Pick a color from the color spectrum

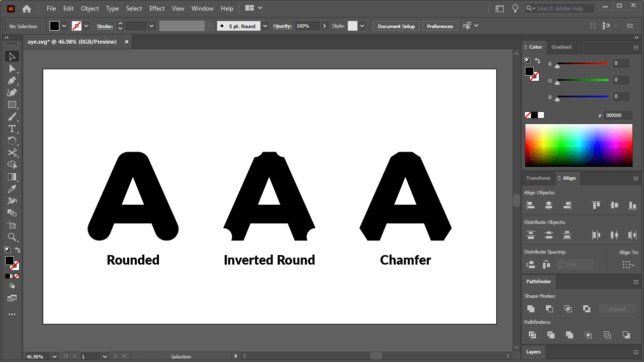click(578, 145)
